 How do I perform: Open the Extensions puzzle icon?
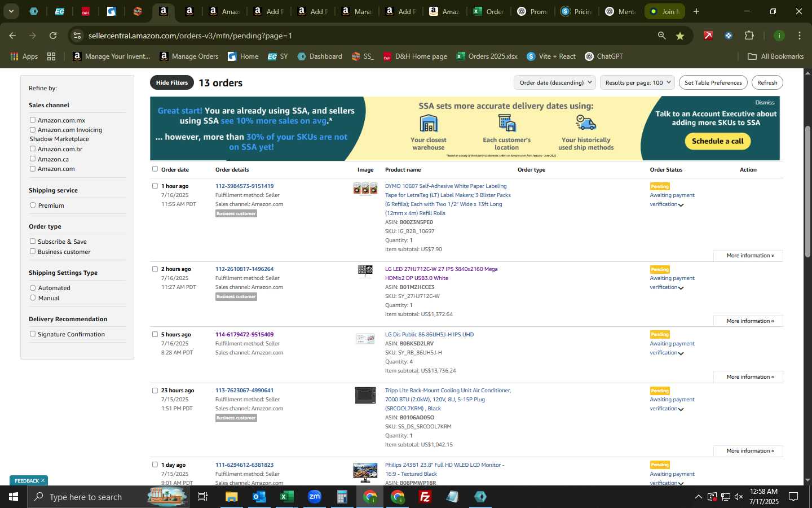click(x=749, y=36)
